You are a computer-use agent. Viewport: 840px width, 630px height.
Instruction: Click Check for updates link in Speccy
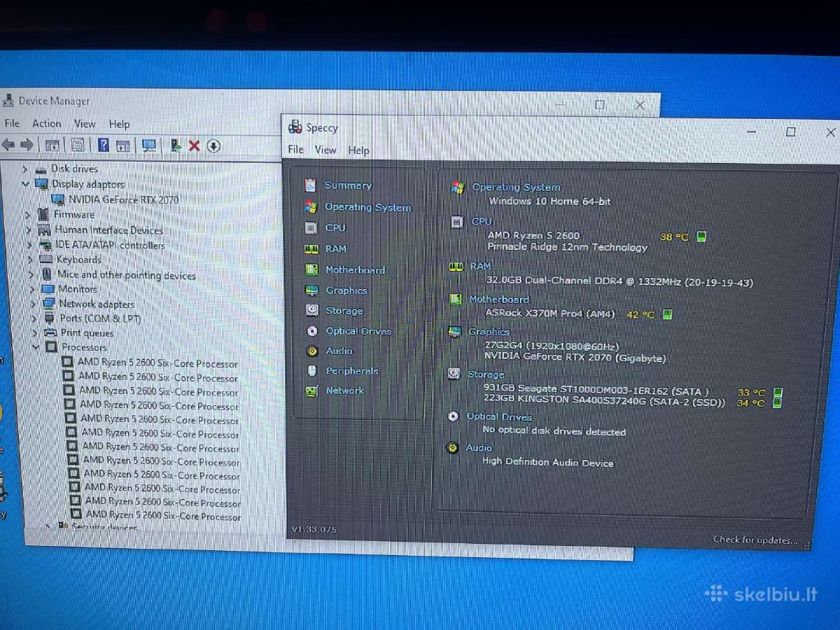pos(755,540)
